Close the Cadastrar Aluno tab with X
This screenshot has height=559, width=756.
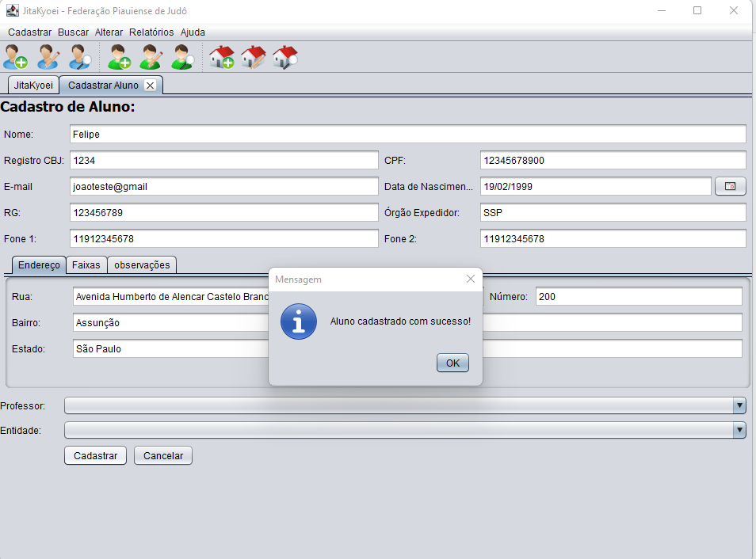click(x=151, y=86)
